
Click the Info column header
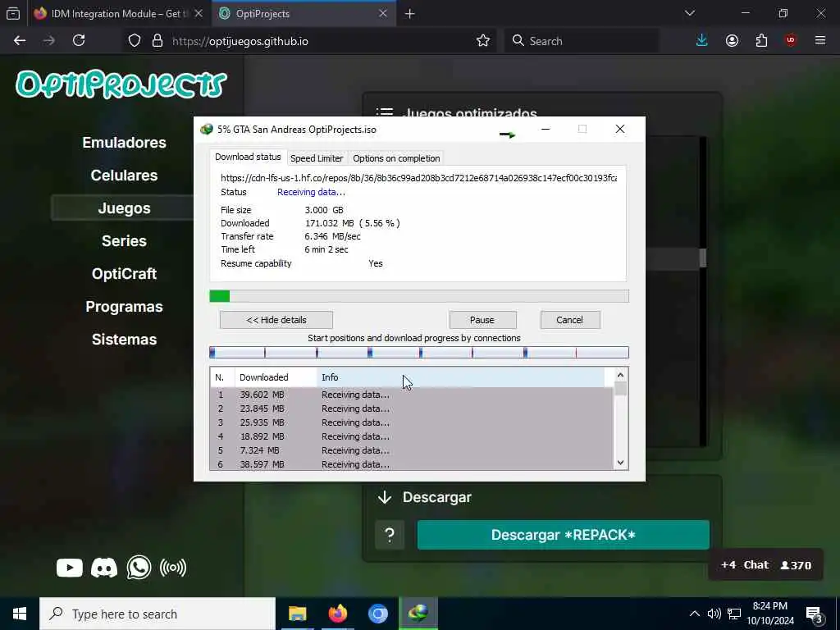(461, 377)
